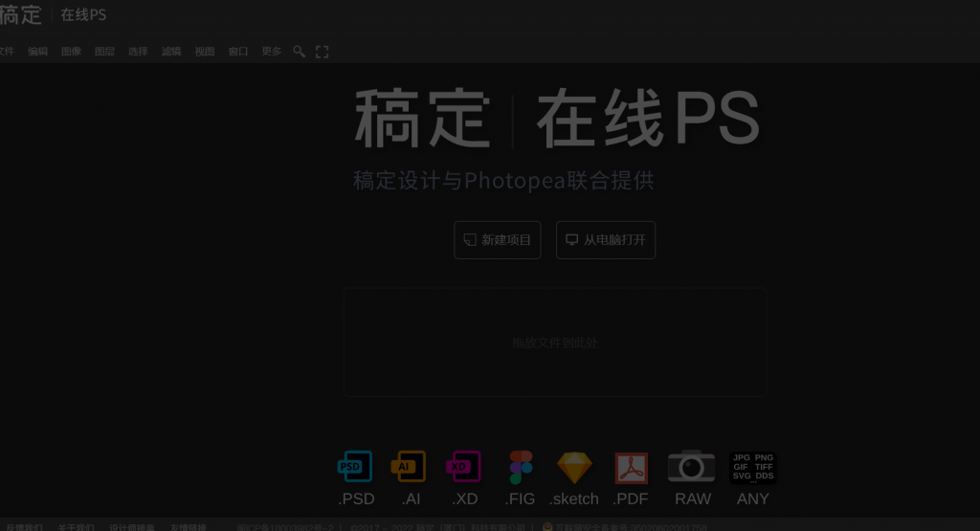The image size is (980, 531).
Task: Open the 反馈我们 footer link
Action: coord(24,527)
